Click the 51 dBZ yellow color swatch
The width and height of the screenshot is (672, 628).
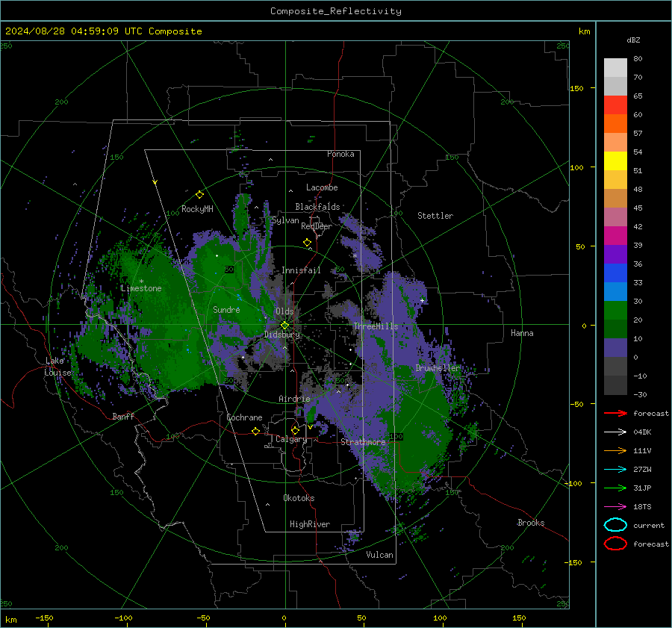click(615, 161)
